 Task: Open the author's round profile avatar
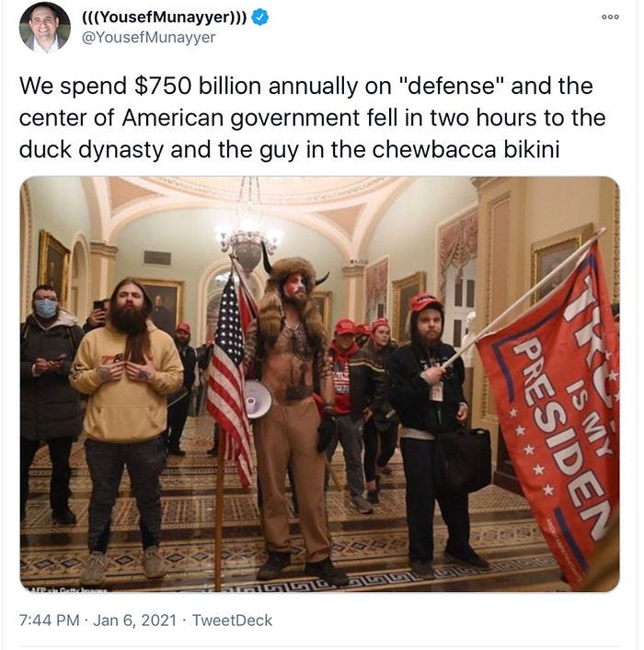(45, 28)
